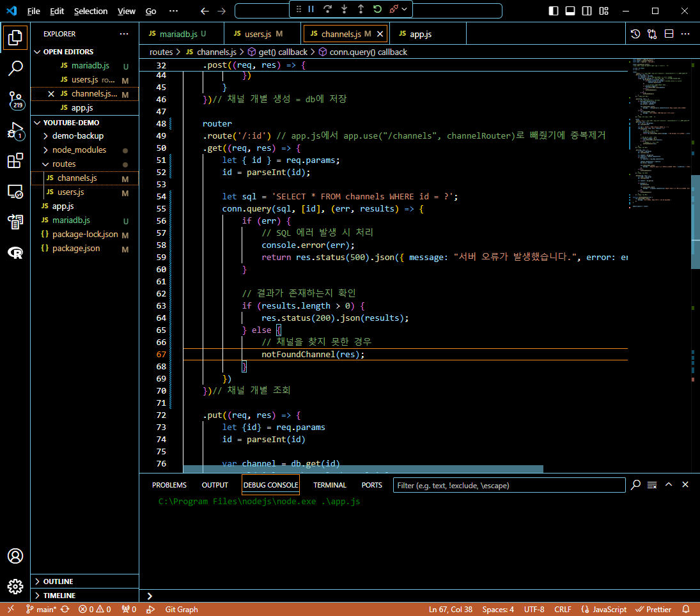700x616 pixels.
Task: Open notifications bell in status bar
Action: tap(686, 610)
